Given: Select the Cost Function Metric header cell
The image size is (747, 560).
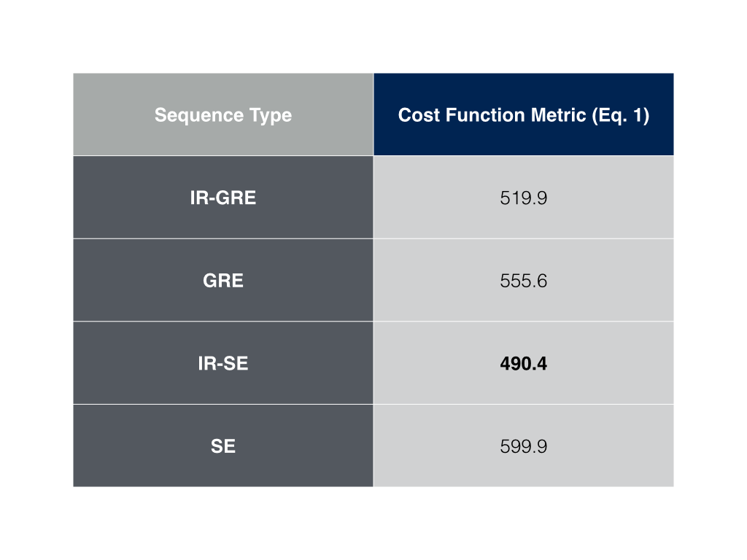Looking at the screenshot, I should point(523,115).
